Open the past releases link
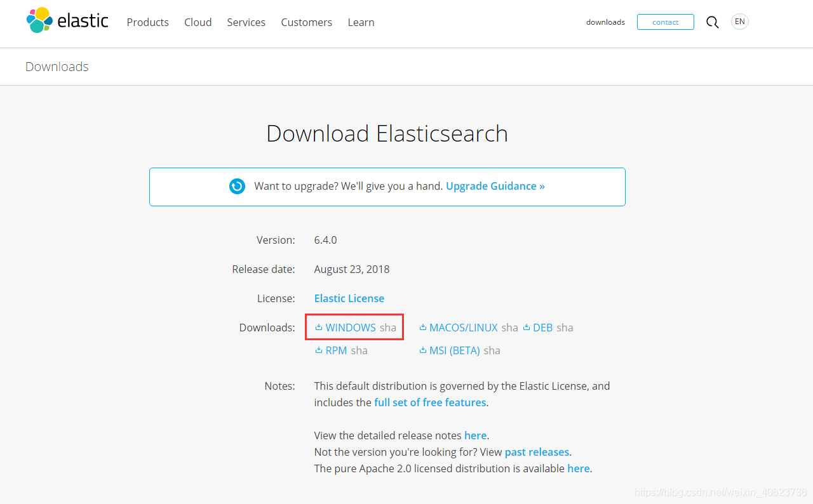This screenshot has height=504, width=813. tap(537, 452)
